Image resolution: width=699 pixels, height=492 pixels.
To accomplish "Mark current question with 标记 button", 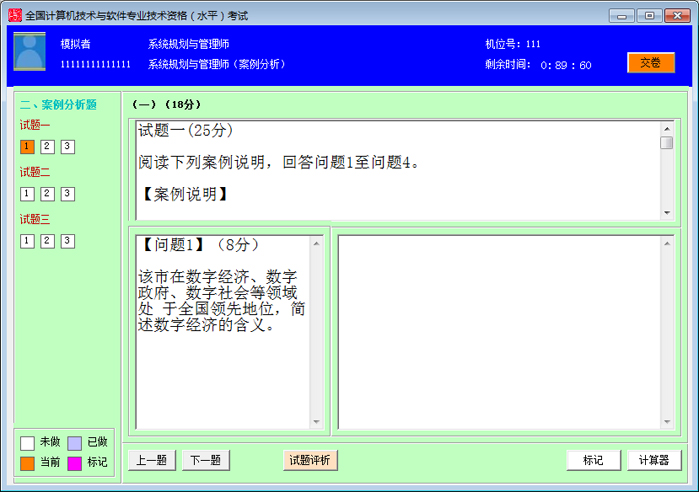I will [x=592, y=460].
